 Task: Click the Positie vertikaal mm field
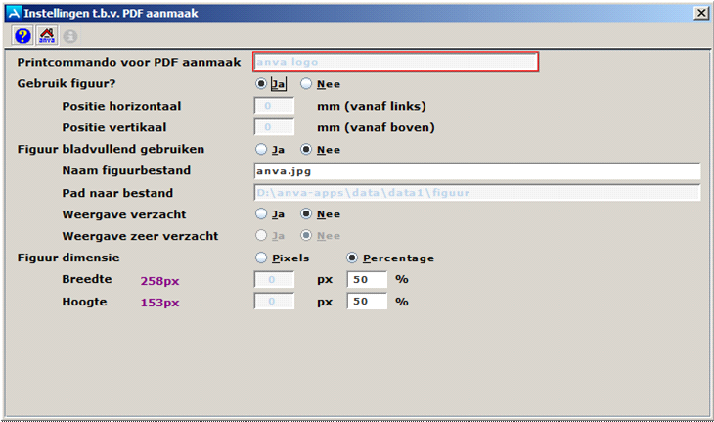click(x=273, y=127)
